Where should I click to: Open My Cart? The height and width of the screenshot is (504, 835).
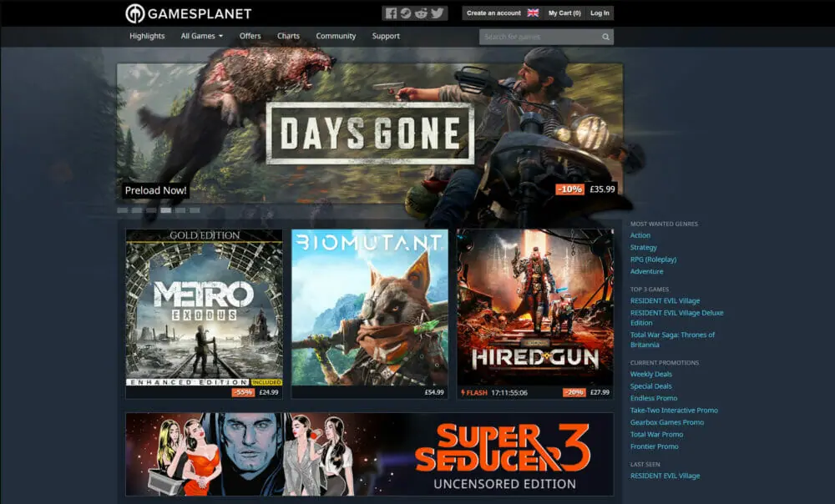click(x=564, y=13)
